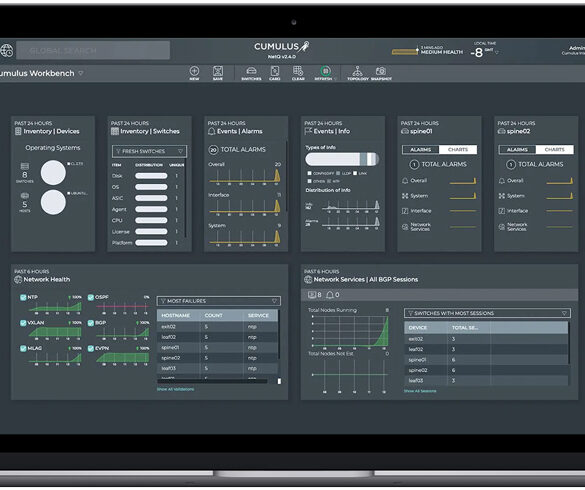This screenshot has width=585, height=490.
Task: Toggle the BGP checkbox
Action: 91,323
